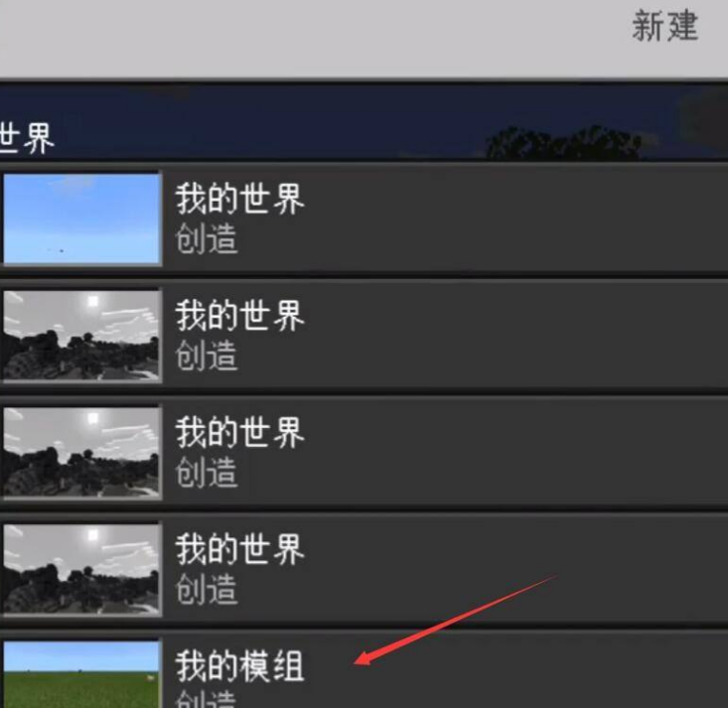
Task: Open the blue sky world thumbnail
Action: click(x=81, y=218)
